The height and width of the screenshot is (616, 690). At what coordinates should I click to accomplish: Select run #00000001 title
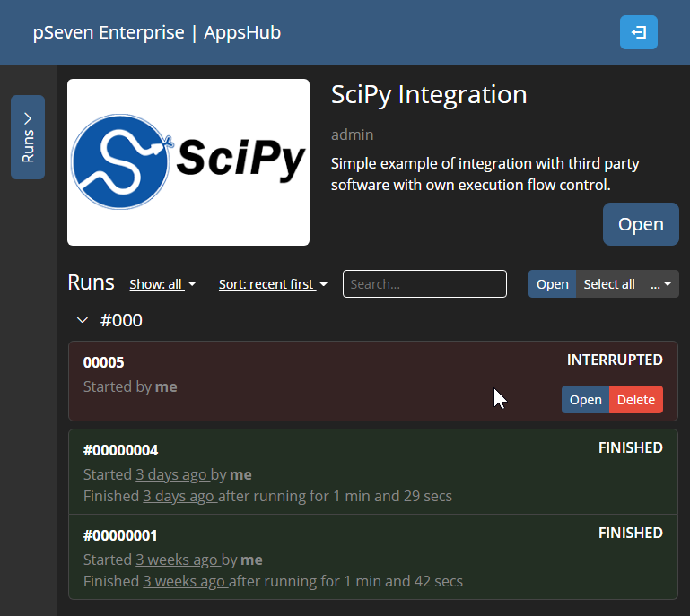point(120,535)
